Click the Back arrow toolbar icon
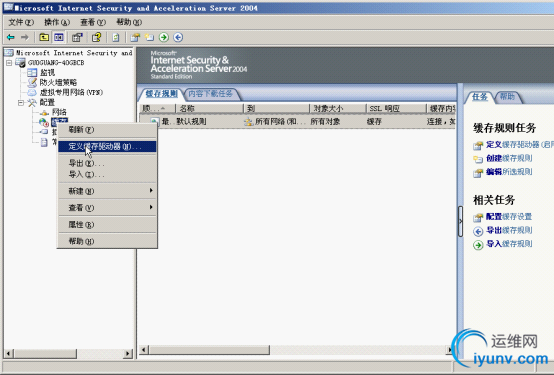 pyautogui.click(x=11, y=37)
